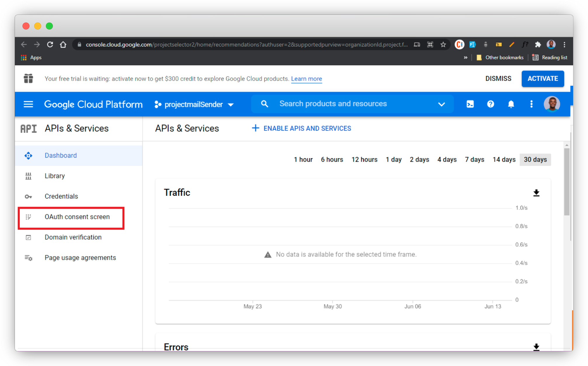588x366 pixels.
Task: Download the Errors chart data
Action: click(x=536, y=347)
